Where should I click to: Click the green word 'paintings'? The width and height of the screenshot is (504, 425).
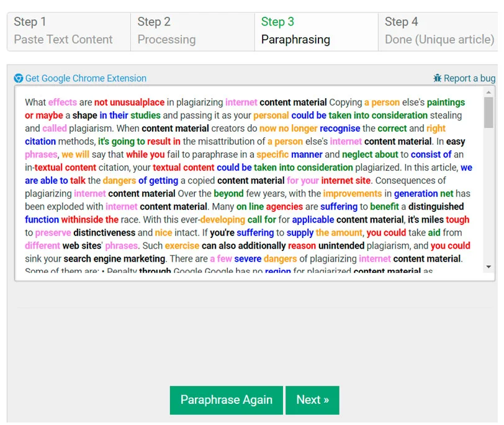pyautogui.click(x=446, y=101)
